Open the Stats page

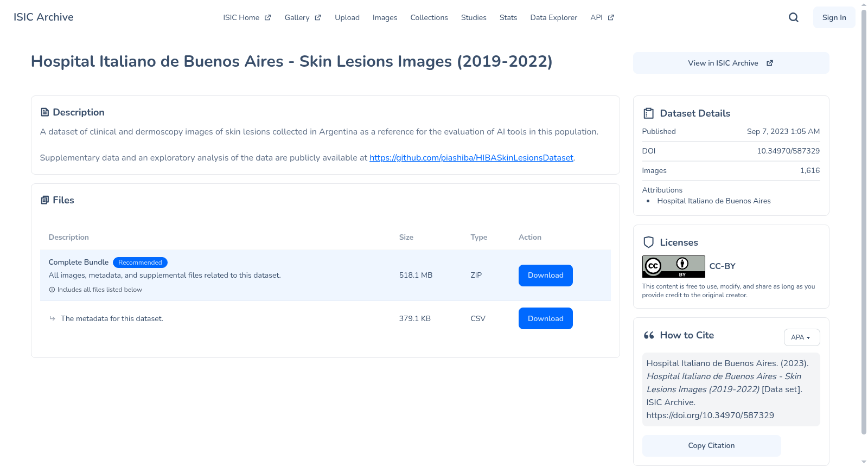coord(508,17)
